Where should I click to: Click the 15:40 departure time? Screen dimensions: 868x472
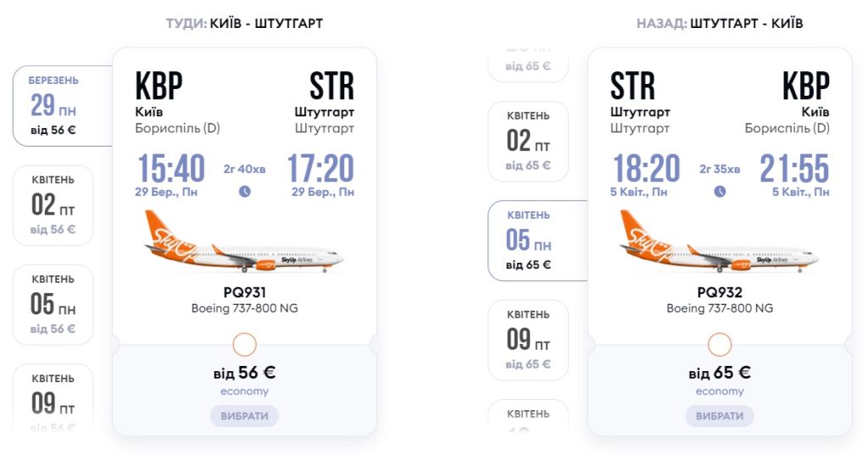(171, 169)
